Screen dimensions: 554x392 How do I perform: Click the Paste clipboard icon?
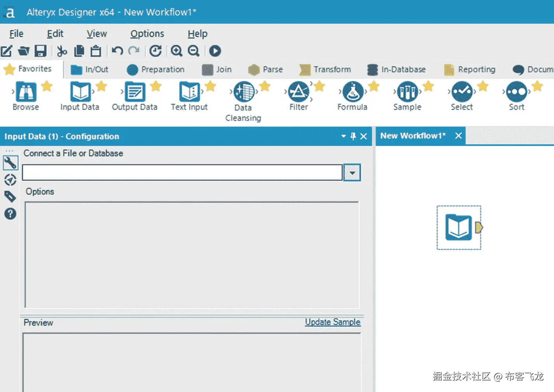coord(96,51)
